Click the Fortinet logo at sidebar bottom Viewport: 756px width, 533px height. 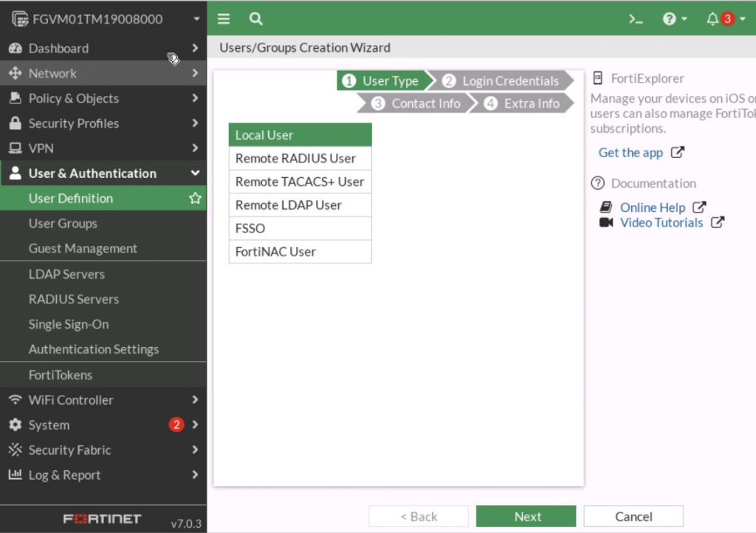(103, 519)
